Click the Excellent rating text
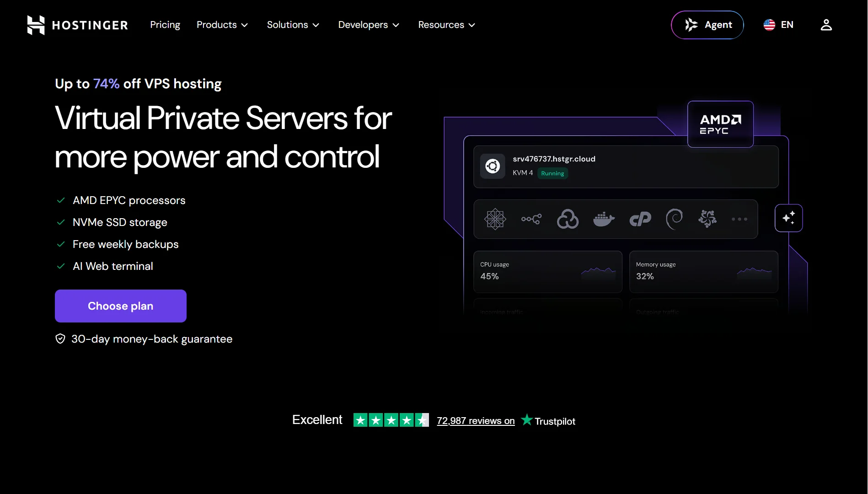 click(x=317, y=420)
